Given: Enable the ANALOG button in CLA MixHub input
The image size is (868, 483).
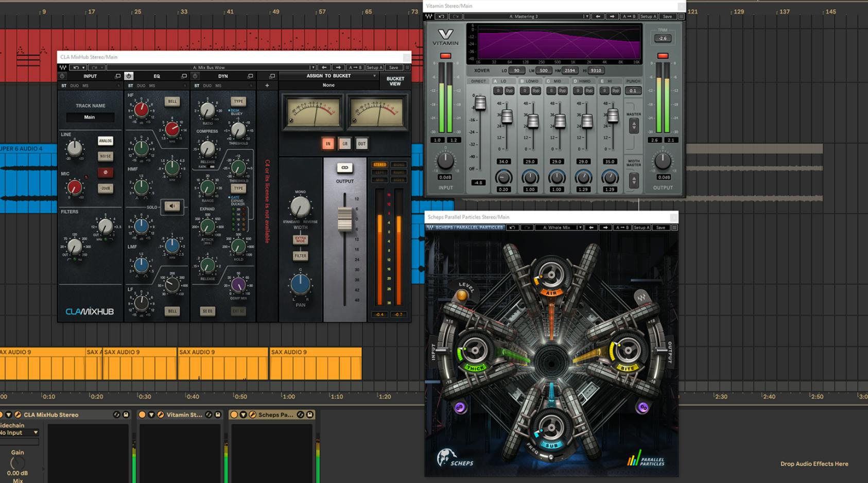Looking at the screenshot, I should 105,141.
